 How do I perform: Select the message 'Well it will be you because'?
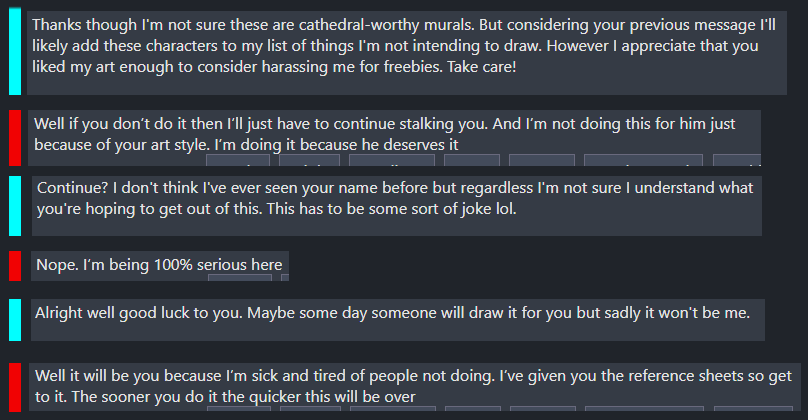point(415,387)
